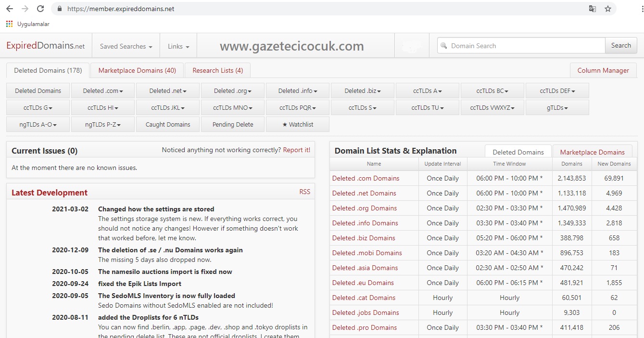Bookmark the page with the star icon
Screen dimensions: 644x338
(x=608, y=9)
